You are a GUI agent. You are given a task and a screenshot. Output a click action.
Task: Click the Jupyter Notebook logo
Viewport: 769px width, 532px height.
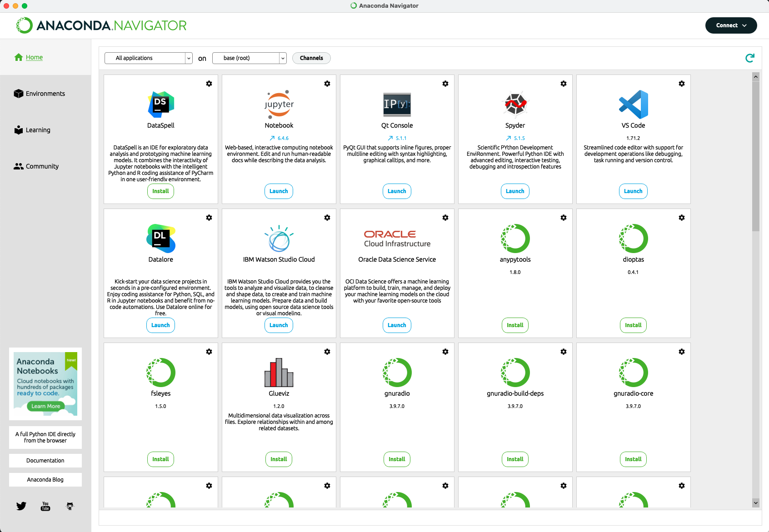(279, 104)
